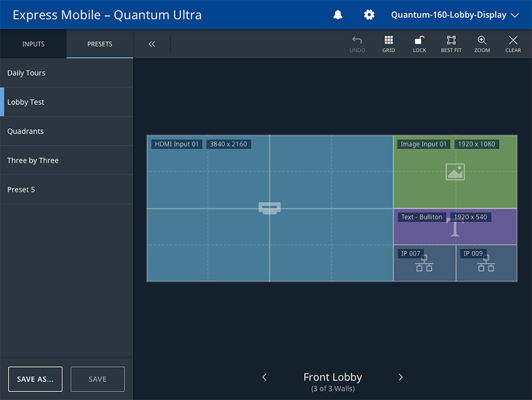532x400 pixels.
Task: Go to the previous wall
Action: point(264,377)
